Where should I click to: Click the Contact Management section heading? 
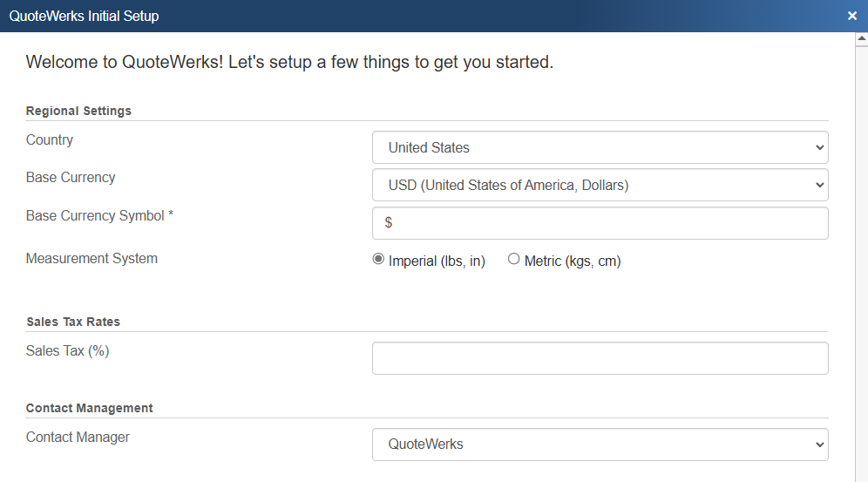tap(89, 408)
